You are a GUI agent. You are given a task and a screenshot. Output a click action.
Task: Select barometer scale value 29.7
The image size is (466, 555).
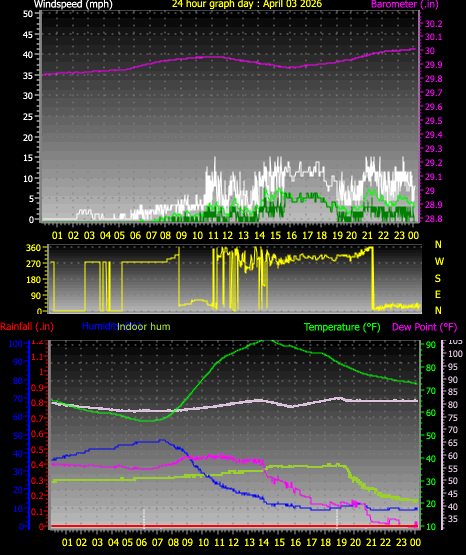[433, 93]
